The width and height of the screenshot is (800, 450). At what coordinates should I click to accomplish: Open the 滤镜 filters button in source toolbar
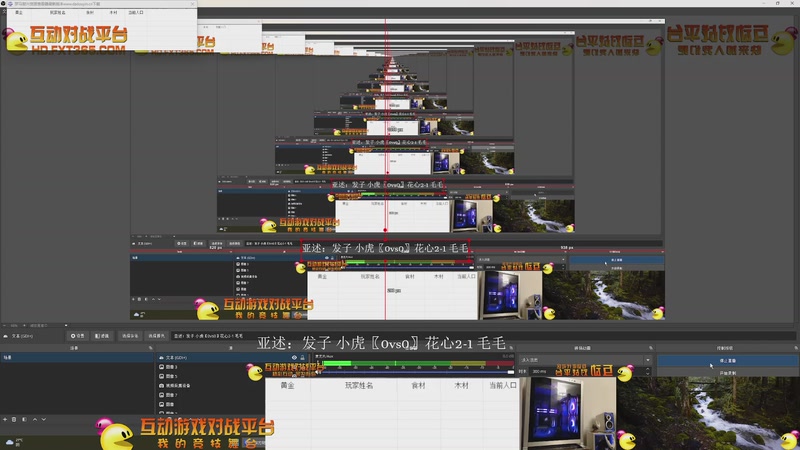102,336
